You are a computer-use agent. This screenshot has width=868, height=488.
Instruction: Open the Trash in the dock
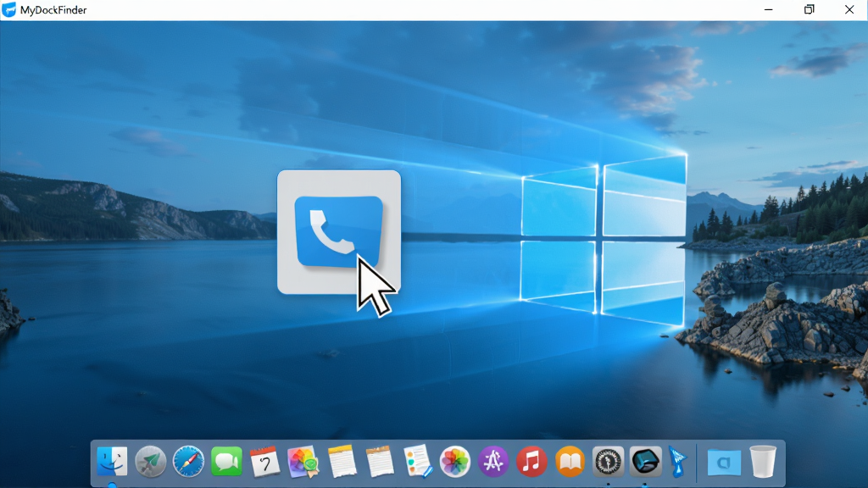tap(763, 462)
